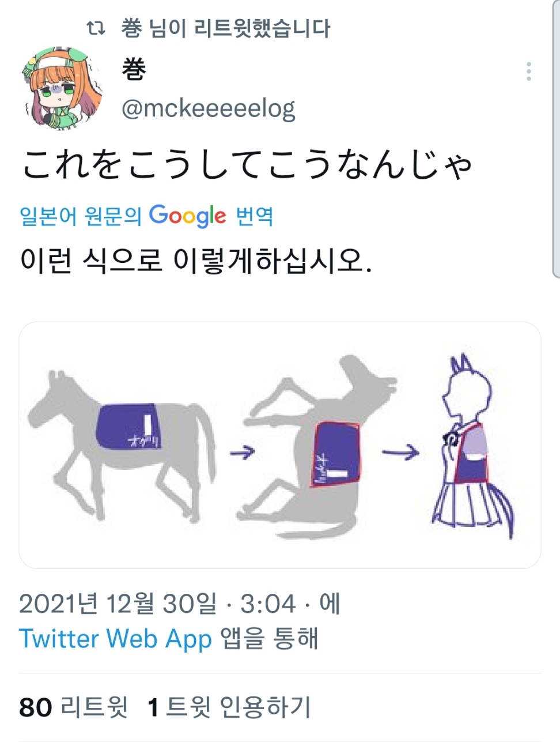Click the Google logo in translation notice
560x742 pixels.
[187, 216]
